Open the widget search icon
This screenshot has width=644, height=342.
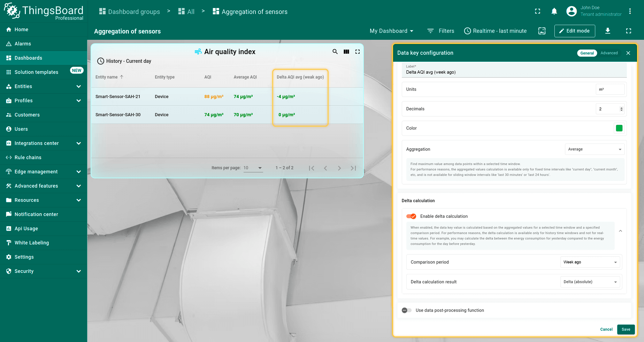click(x=335, y=52)
